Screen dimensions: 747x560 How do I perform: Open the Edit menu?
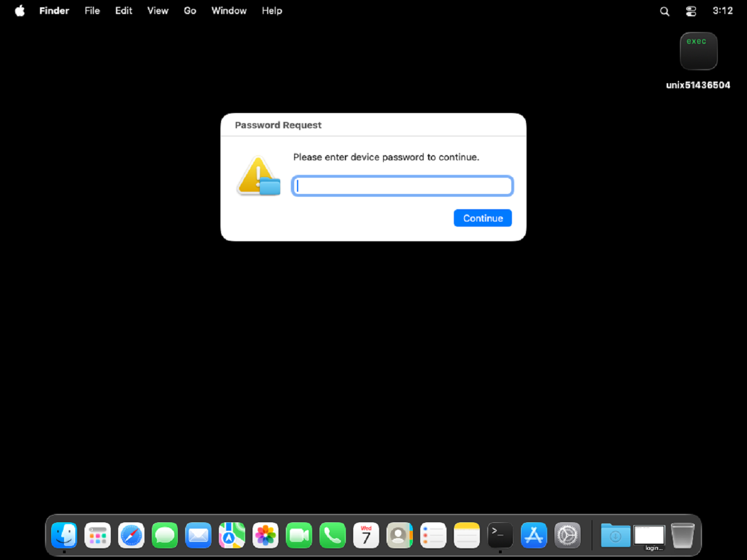click(124, 11)
